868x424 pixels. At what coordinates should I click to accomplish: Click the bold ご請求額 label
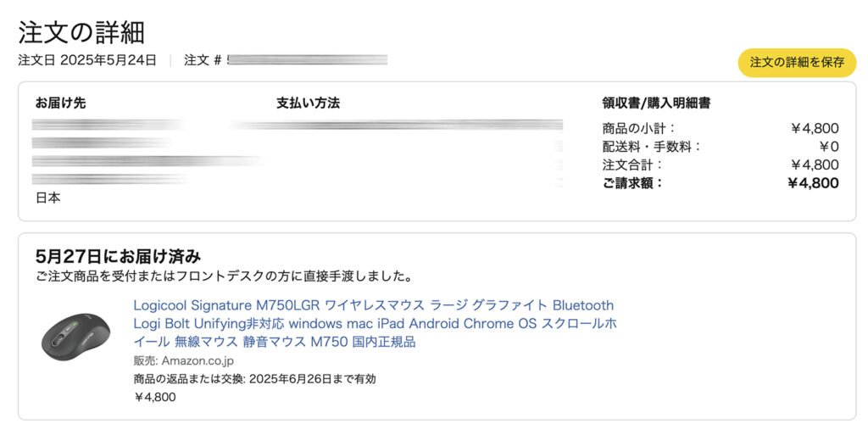point(632,183)
